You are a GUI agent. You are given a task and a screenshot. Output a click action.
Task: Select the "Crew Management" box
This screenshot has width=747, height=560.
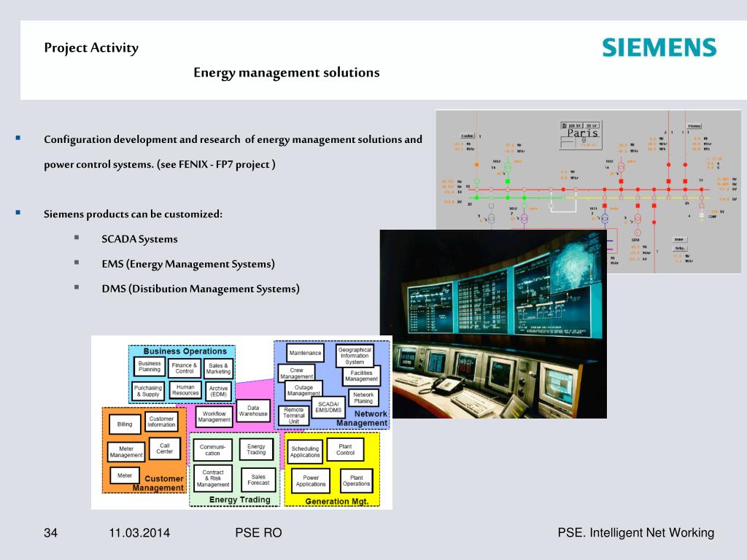pyautogui.click(x=296, y=373)
